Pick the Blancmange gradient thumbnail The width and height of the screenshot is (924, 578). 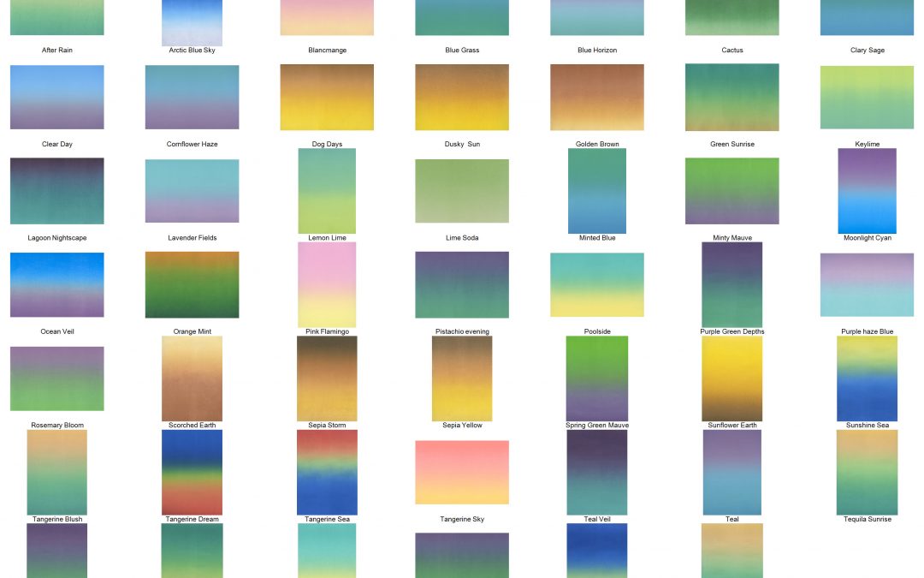coord(327,17)
